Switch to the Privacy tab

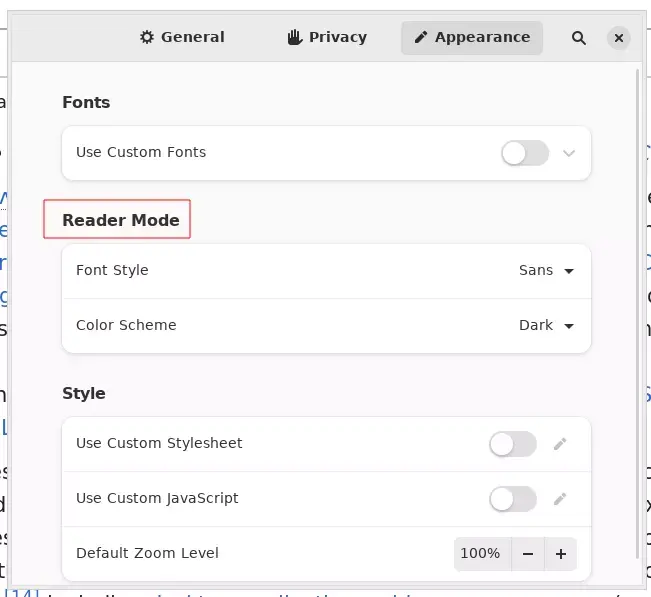pyautogui.click(x=327, y=38)
